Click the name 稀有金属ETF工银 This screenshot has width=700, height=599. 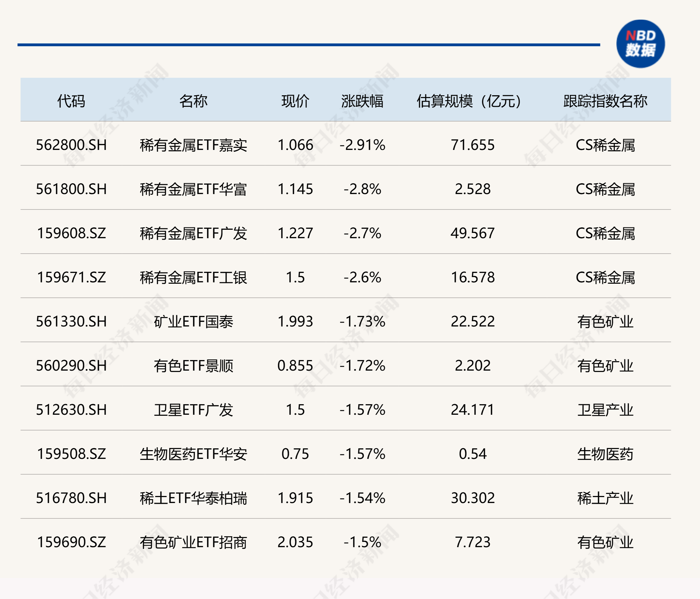tap(193, 277)
